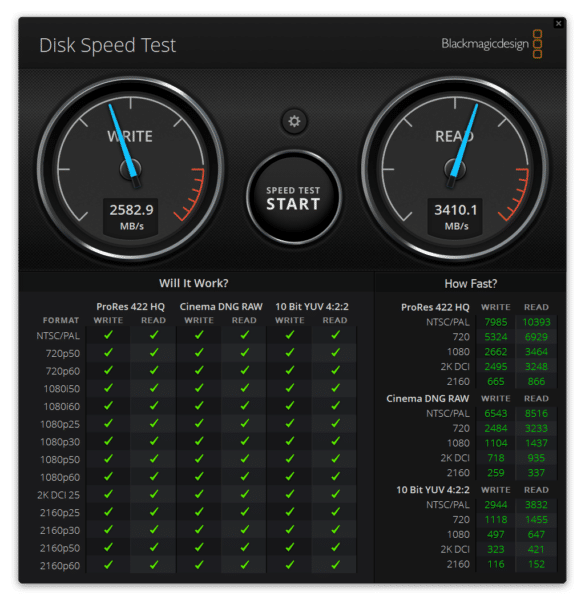The image size is (585, 604).
Task: Click the 2160p60 format label
Action: [x=60, y=566]
